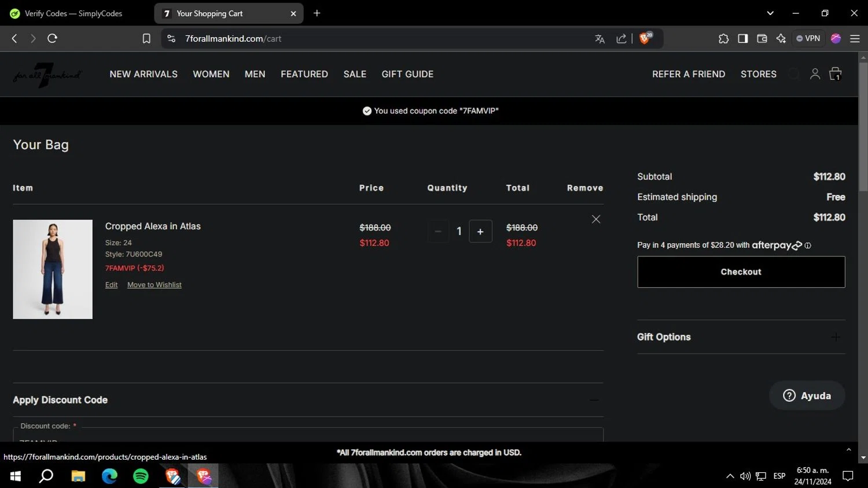Select the Your Shopping Cart tab

[x=229, y=13]
